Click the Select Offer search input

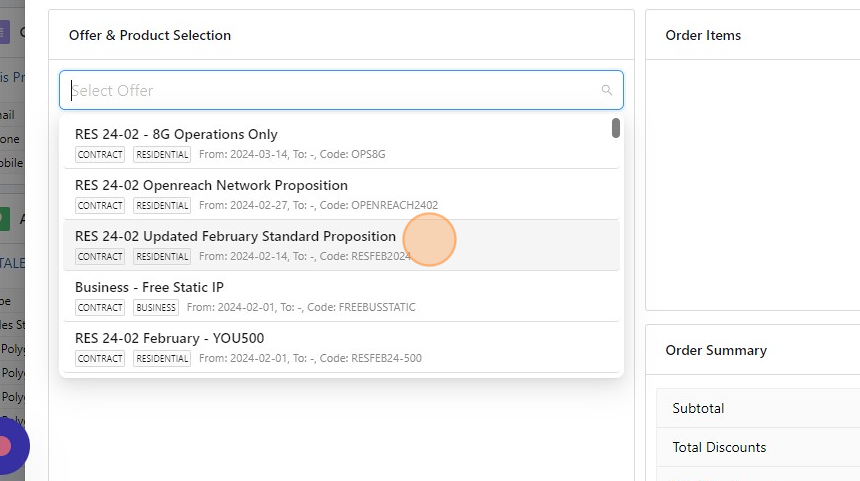[x=330, y=90]
